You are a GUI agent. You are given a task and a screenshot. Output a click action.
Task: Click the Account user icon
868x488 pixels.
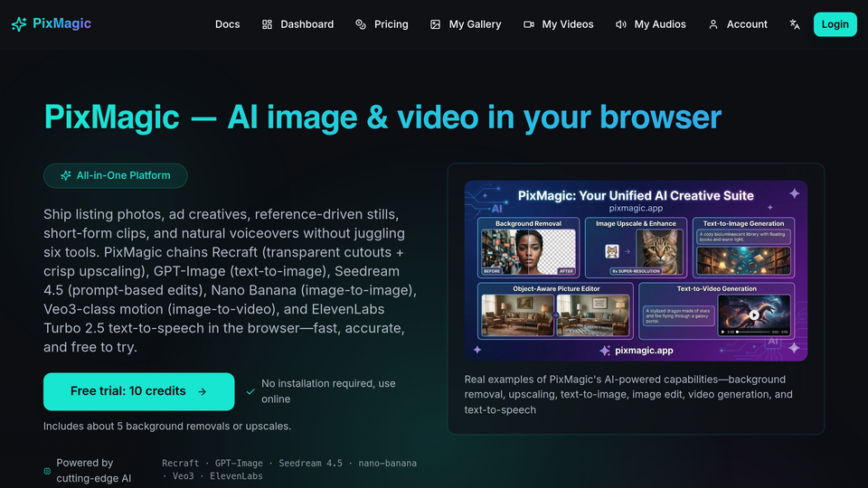[x=713, y=24]
